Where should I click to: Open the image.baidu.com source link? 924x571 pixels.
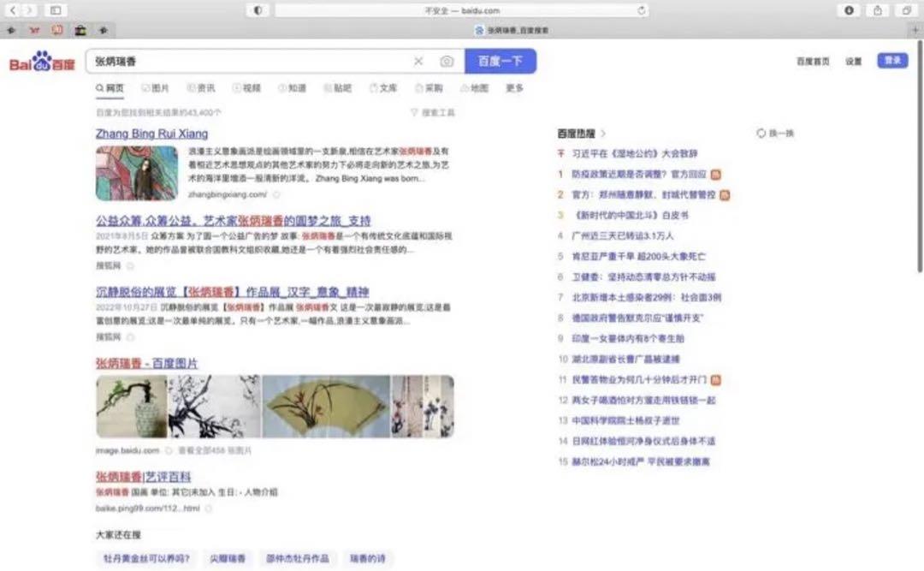127,450
